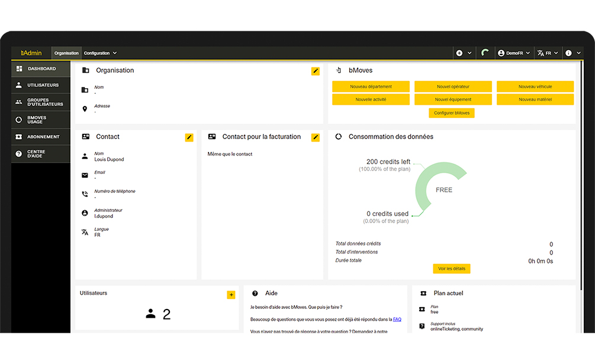Click Nouvelle activité button

click(371, 99)
